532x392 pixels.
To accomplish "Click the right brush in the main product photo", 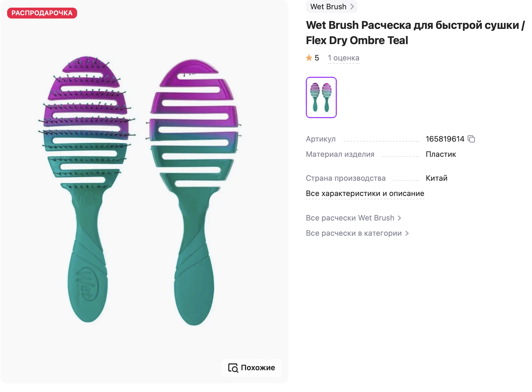I will coord(194,191).
